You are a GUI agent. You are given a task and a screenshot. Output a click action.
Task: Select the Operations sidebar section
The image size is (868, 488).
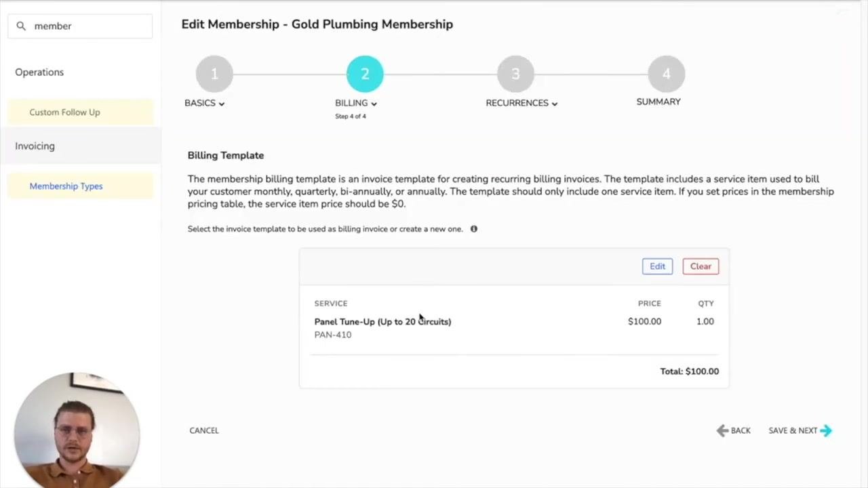click(x=39, y=73)
